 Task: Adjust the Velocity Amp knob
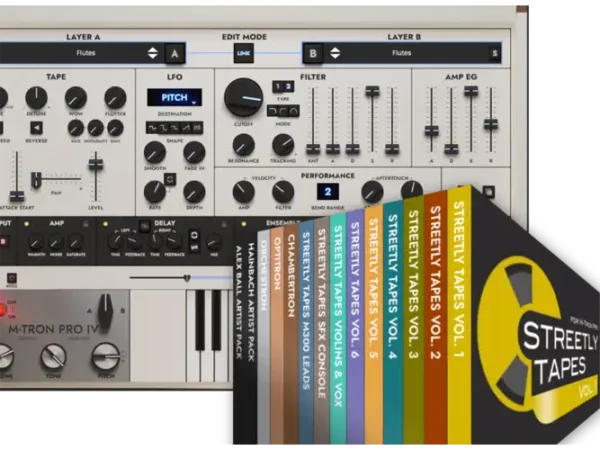pos(243,192)
